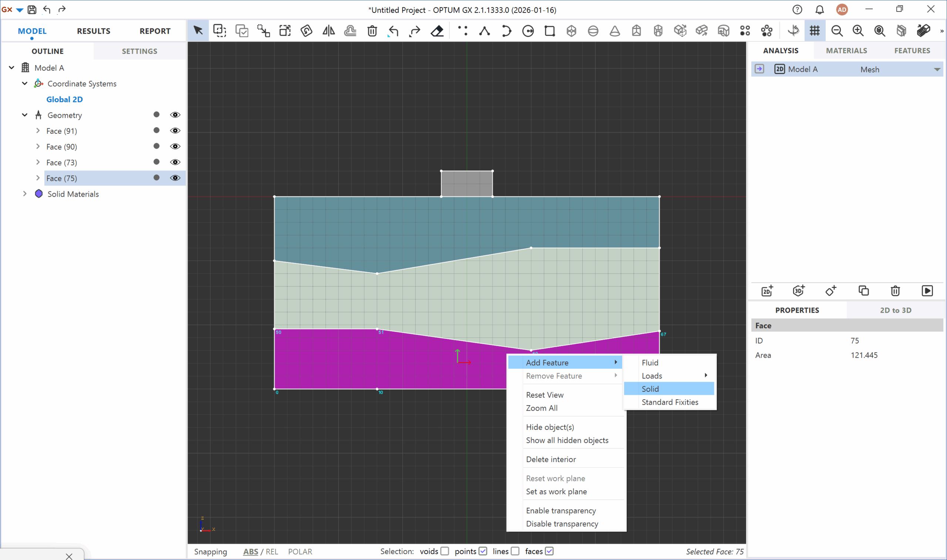Open the Mesh analysis type dropdown
The width and height of the screenshot is (947, 560).
[937, 69]
